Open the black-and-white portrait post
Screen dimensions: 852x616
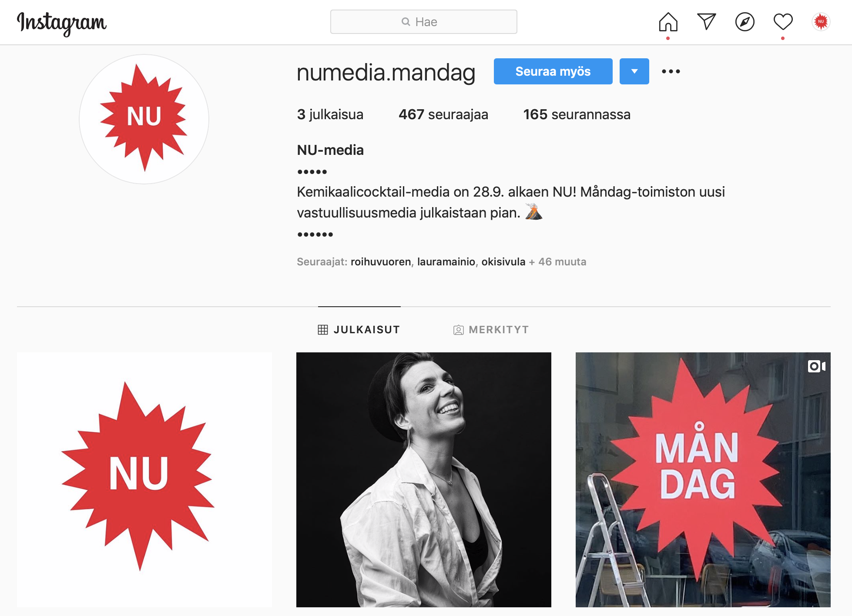pos(423,479)
